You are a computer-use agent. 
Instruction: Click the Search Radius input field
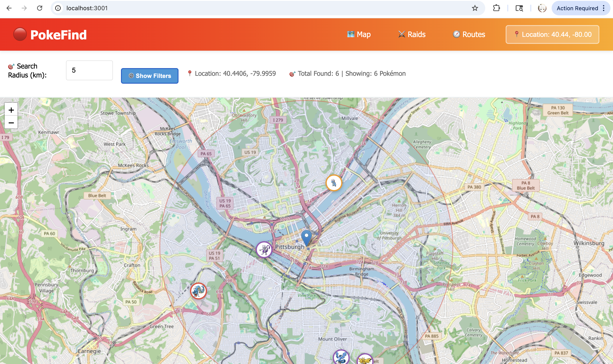(x=89, y=70)
